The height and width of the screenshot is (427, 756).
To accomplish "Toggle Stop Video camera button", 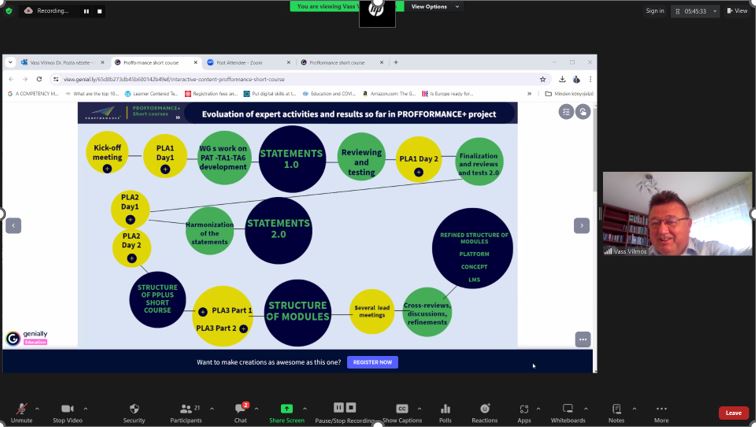I will [67, 409].
